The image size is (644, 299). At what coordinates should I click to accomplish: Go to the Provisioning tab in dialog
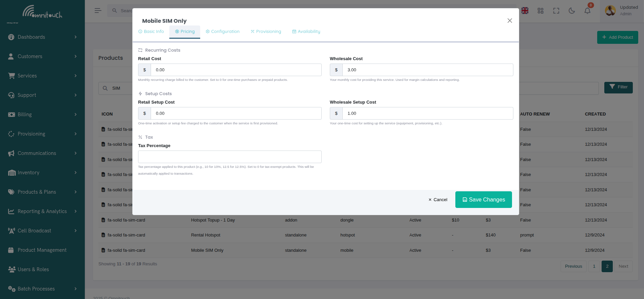click(x=266, y=32)
